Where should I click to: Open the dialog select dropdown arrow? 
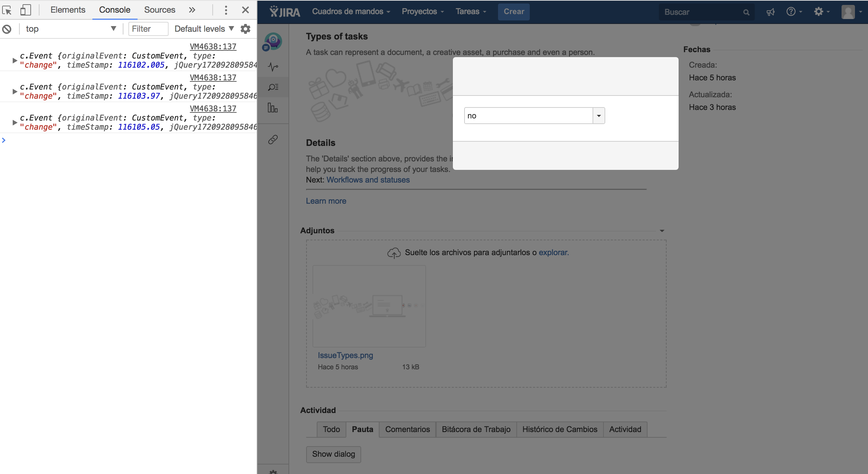(x=599, y=116)
